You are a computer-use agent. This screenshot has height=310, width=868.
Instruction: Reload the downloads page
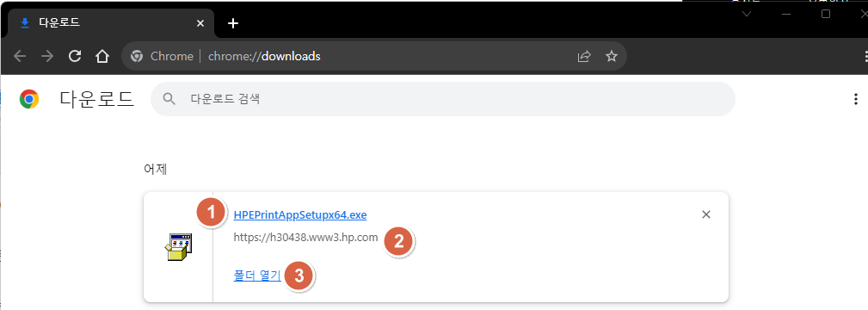tap(75, 56)
